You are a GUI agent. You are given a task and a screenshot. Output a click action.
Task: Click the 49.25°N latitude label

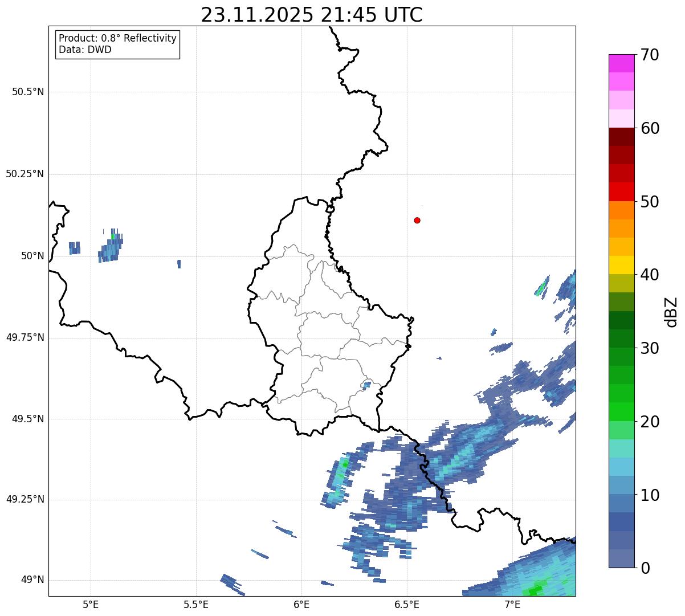pyautogui.click(x=25, y=499)
